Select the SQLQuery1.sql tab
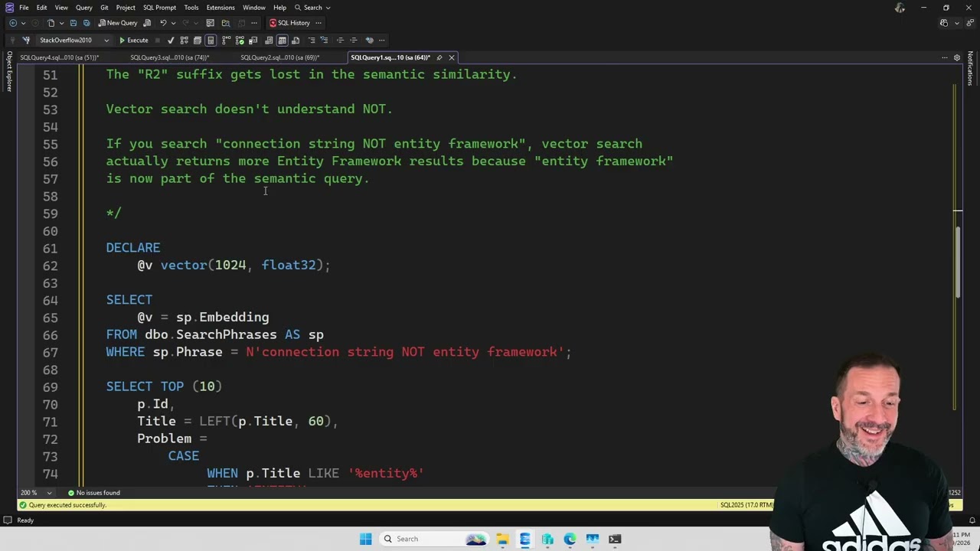The width and height of the screenshot is (980, 551). [x=390, y=57]
